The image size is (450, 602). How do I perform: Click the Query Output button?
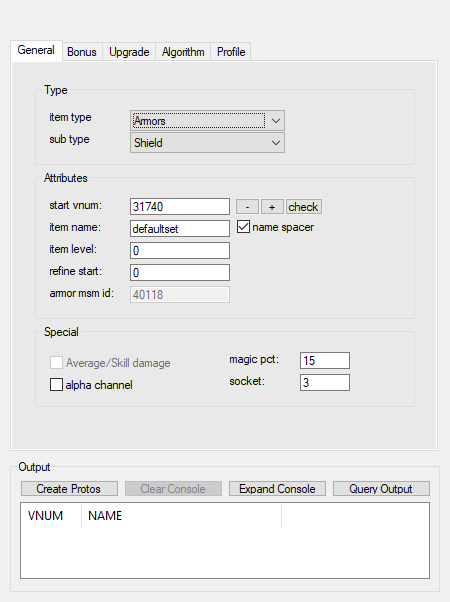(x=381, y=489)
